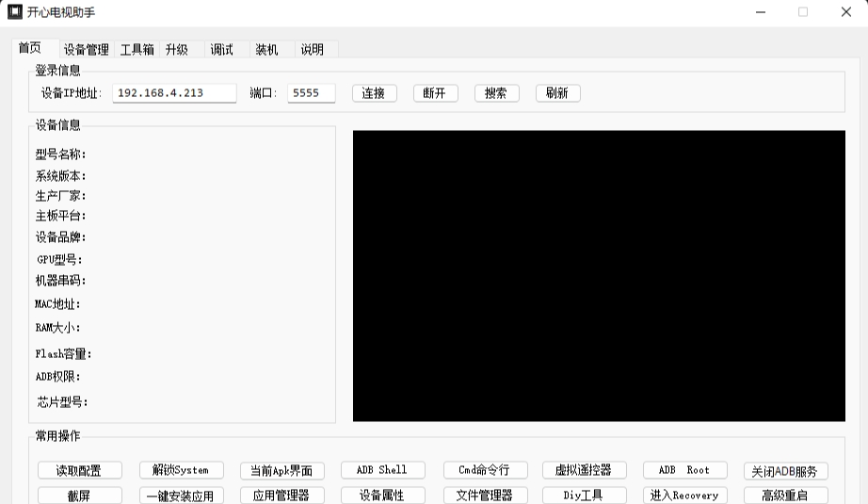Open the 文件管理器

pyautogui.click(x=486, y=496)
